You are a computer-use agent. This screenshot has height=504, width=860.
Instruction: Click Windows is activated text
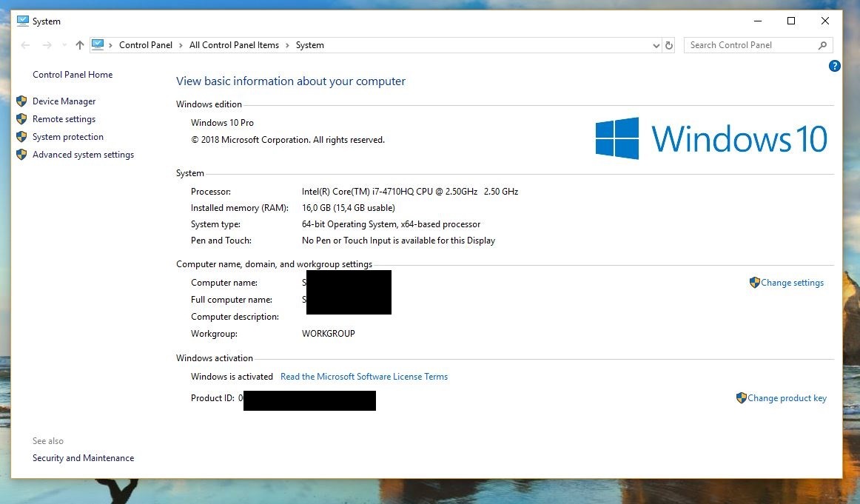pyautogui.click(x=232, y=377)
